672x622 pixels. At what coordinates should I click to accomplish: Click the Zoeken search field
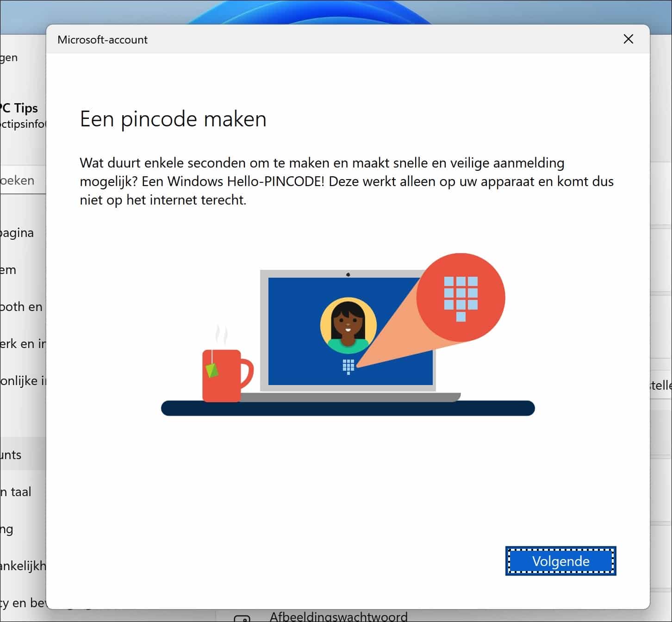point(18,180)
